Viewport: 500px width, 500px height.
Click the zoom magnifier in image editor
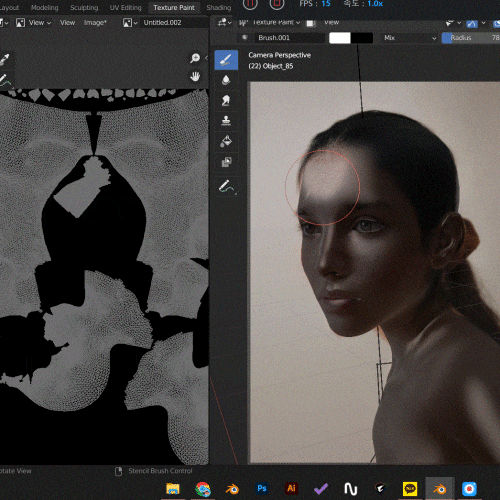click(195, 58)
